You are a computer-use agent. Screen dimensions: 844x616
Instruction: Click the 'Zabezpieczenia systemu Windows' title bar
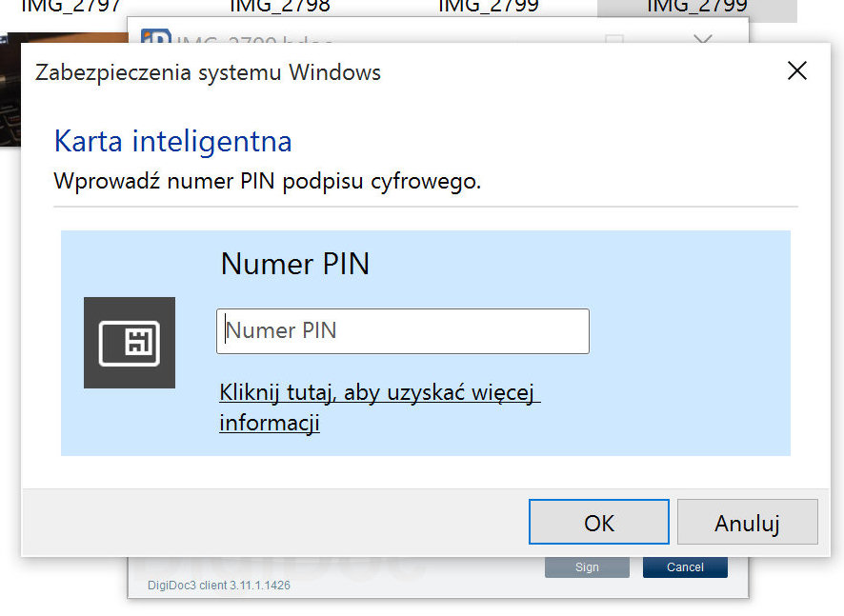381,72
